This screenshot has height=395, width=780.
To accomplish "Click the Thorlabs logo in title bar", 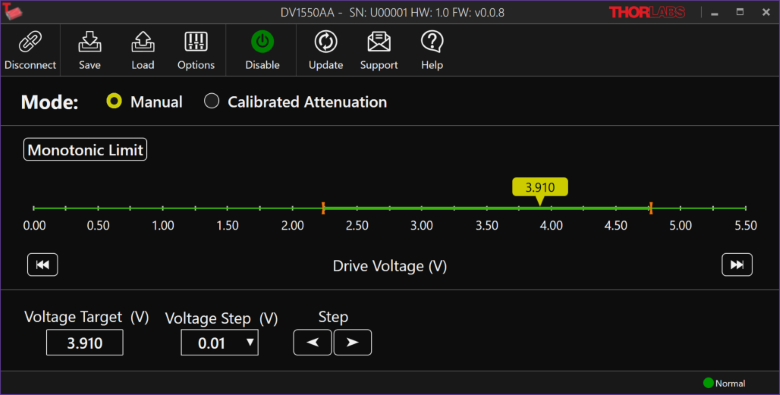I will click(x=647, y=12).
